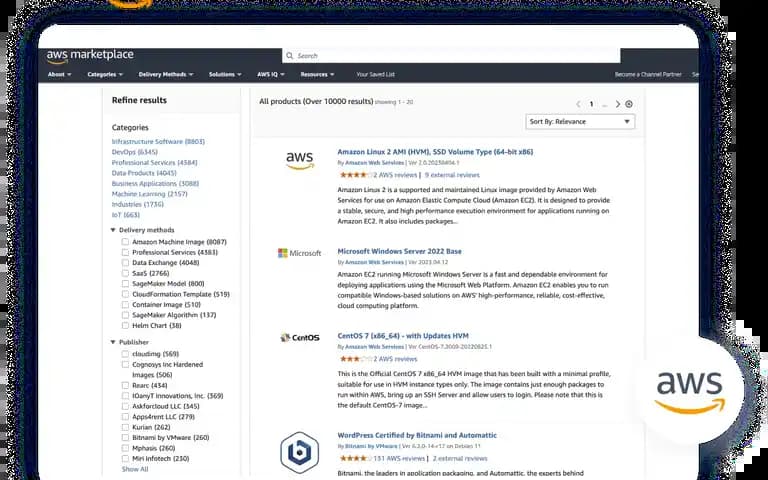This screenshot has width=768, height=480.
Task: Filter by Infrastructure Software category
Action: coord(158,142)
